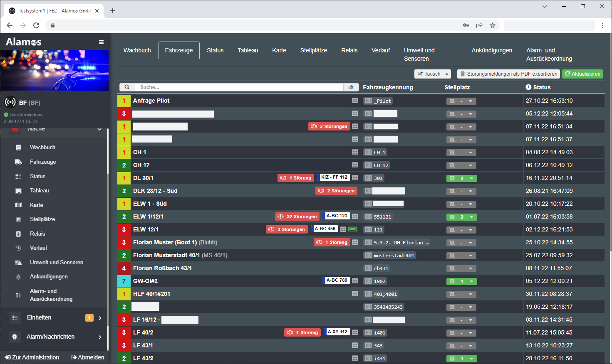The width and height of the screenshot is (612, 364).
Task: Bookmark this page with the star icon
Action: 493,25
